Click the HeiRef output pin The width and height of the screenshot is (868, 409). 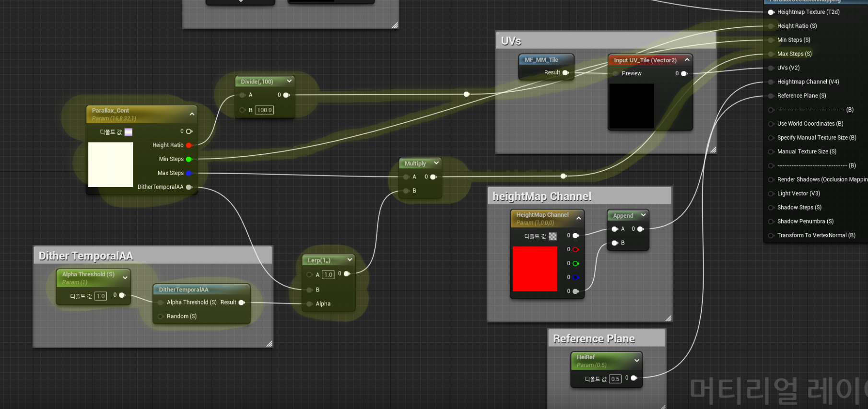[634, 378]
